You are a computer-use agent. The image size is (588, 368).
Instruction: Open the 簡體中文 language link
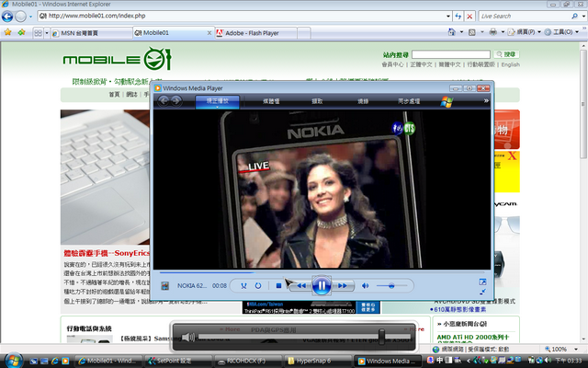pyautogui.click(x=449, y=64)
